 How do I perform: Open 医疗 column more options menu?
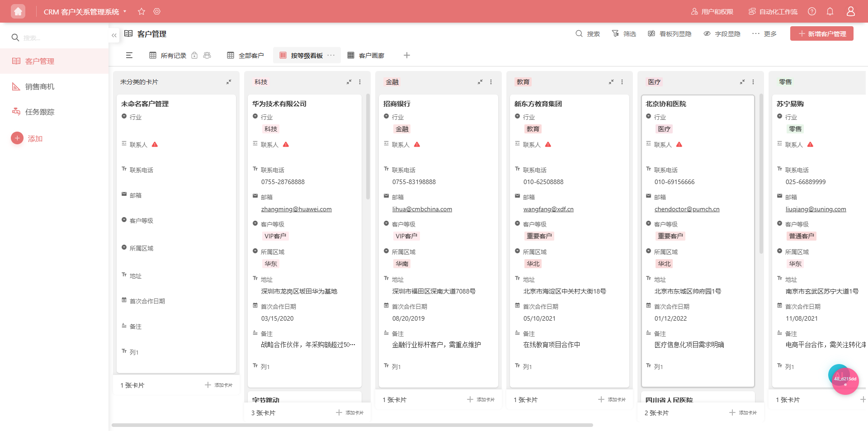coord(753,82)
